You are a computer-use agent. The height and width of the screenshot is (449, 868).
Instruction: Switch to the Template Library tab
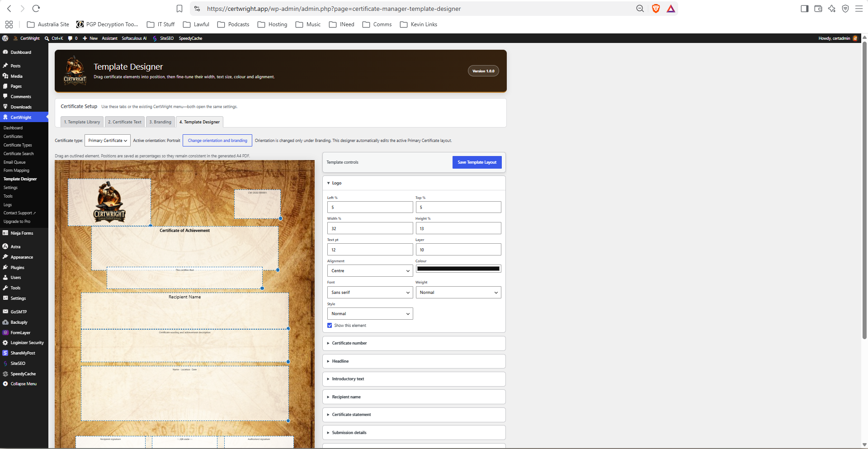[82, 122]
